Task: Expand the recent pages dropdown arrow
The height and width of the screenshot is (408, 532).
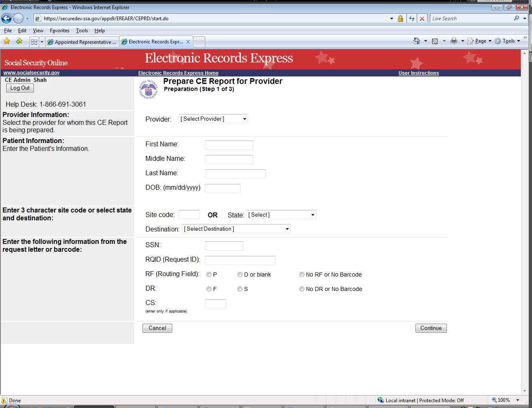Action: tap(27, 19)
